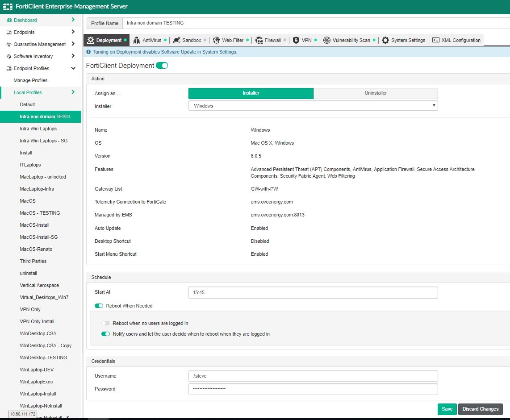Switch to the Vulnerability Scan tab

point(349,40)
